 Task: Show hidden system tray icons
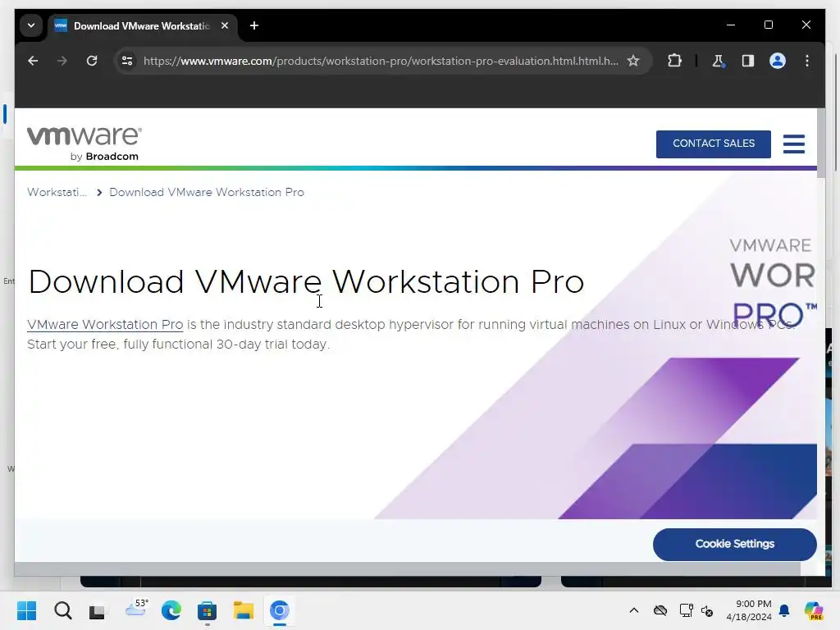(634, 610)
